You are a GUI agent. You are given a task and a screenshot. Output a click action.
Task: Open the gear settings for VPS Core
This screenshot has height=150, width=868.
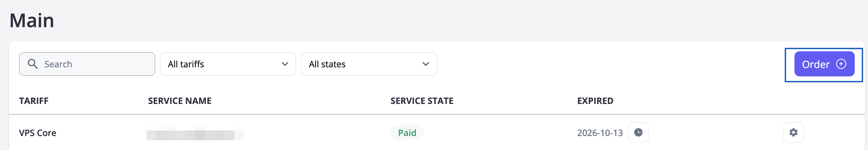point(793,133)
